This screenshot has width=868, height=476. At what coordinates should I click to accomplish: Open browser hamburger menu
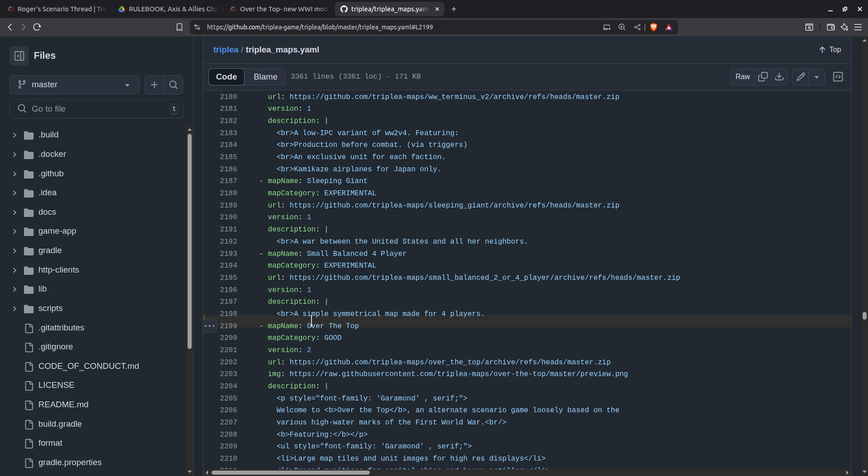858,27
